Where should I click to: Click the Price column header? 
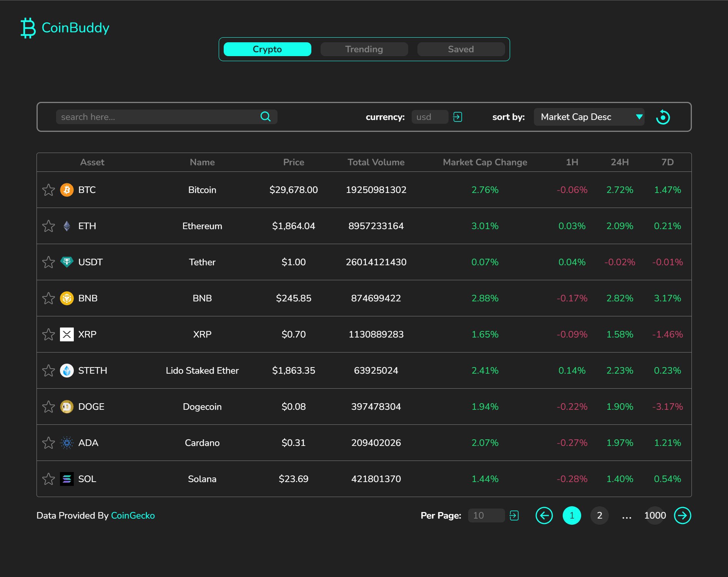(x=294, y=162)
